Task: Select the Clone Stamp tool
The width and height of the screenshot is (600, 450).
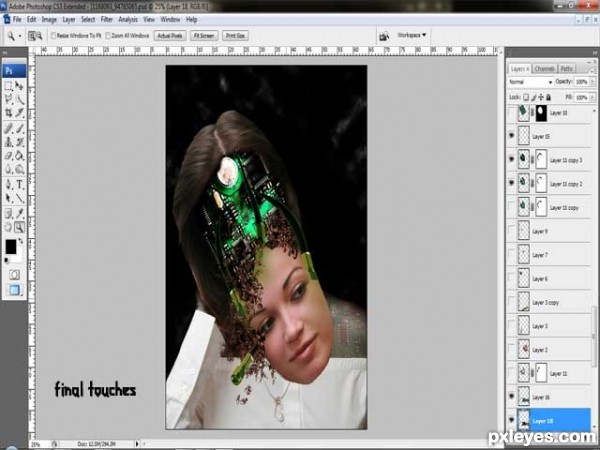Action: (8, 142)
